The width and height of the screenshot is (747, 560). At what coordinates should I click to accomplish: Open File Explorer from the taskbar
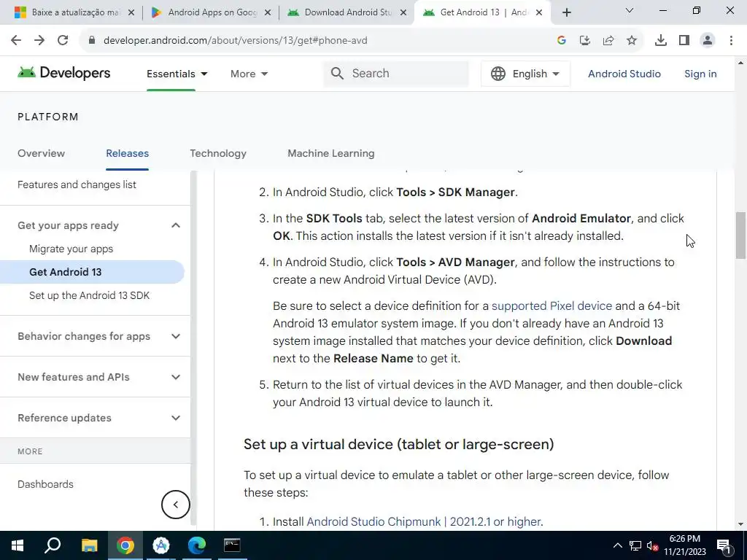pos(89,545)
